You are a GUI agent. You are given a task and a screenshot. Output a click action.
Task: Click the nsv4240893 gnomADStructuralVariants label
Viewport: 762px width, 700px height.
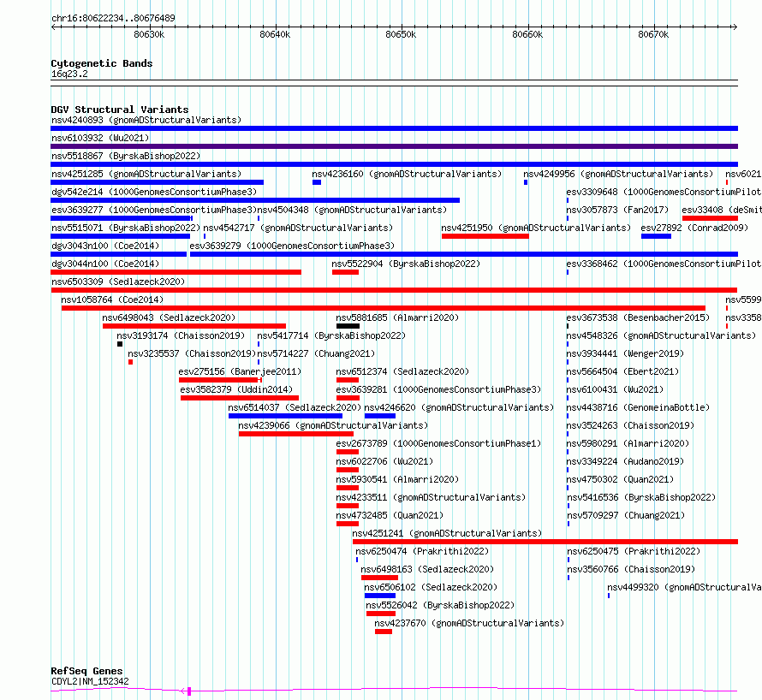[x=146, y=120]
